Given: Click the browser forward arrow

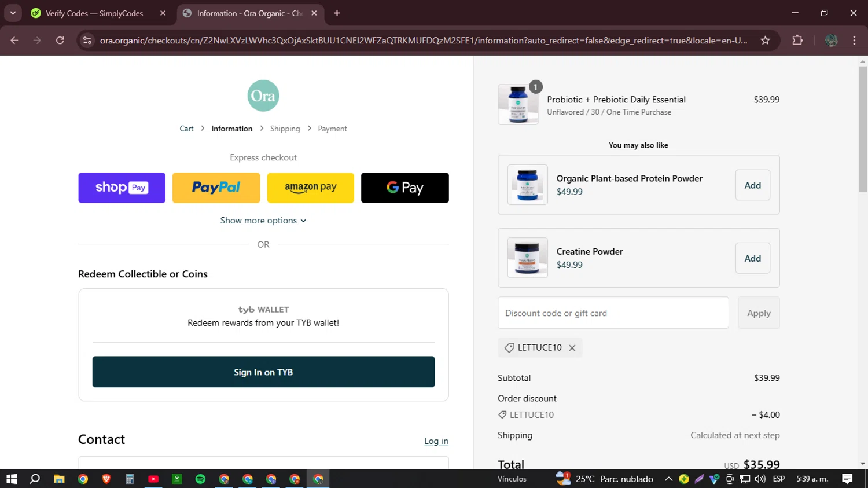Looking at the screenshot, I should (x=37, y=41).
